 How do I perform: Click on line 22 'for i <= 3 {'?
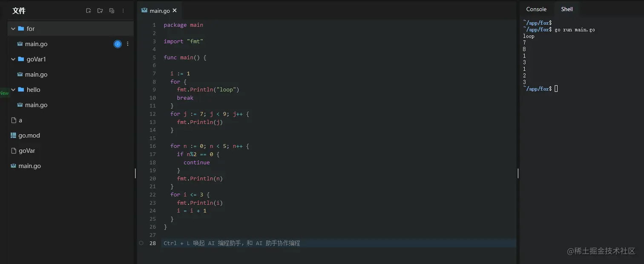(190, 194)
